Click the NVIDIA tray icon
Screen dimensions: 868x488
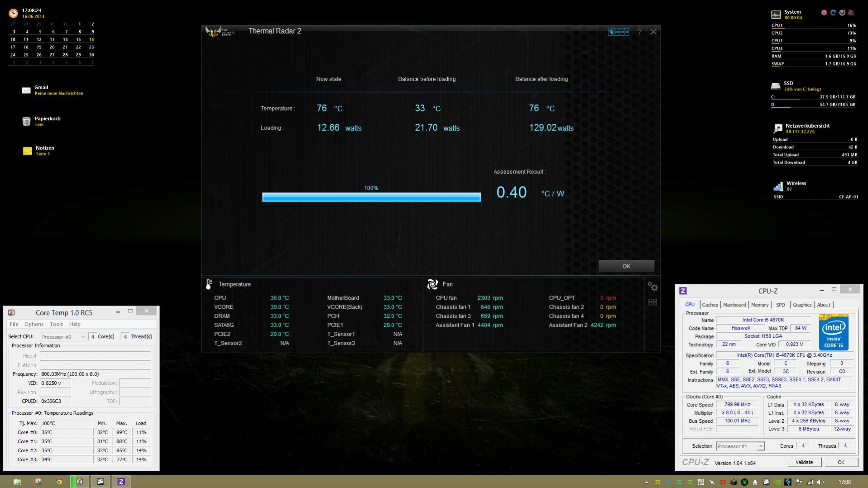[x=777, y=482]
